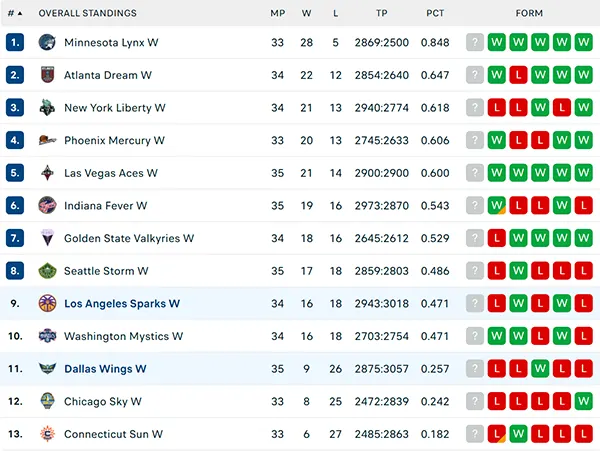Open upcoming match icon for Minnesota Lynx

click(475, 42)
